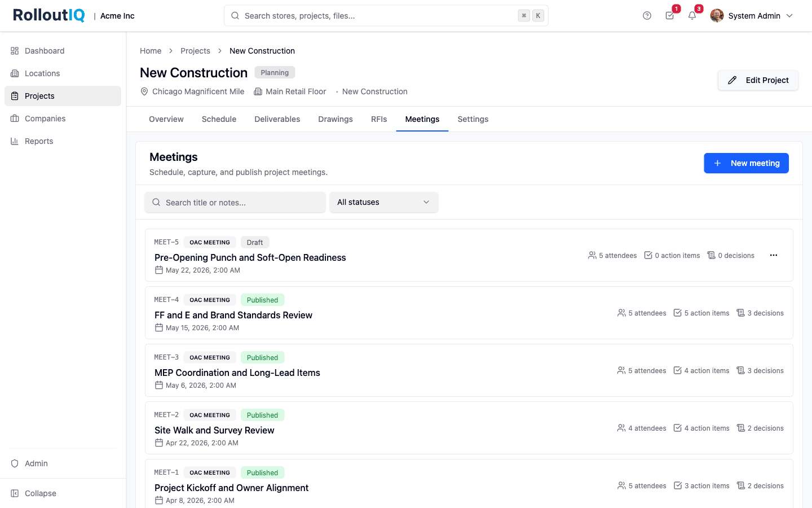
Task: Click the magnifier icon in meeting search
Action: click(x=156, y=202)
